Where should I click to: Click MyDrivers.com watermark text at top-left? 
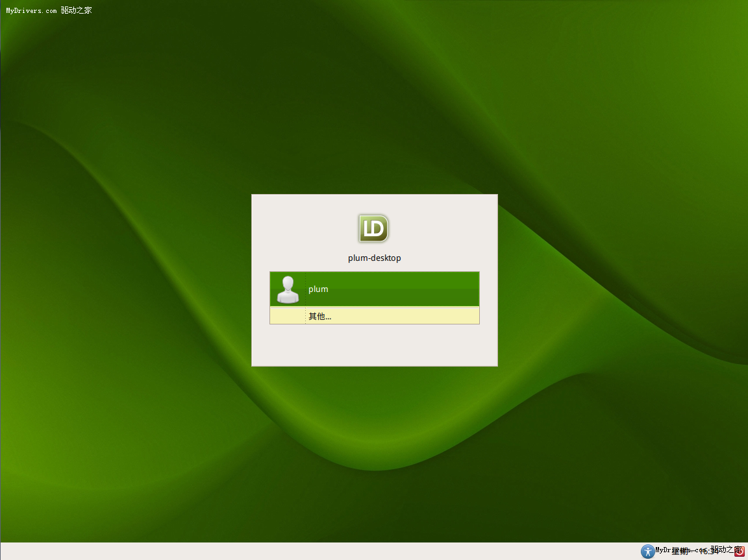pos(31,10)
